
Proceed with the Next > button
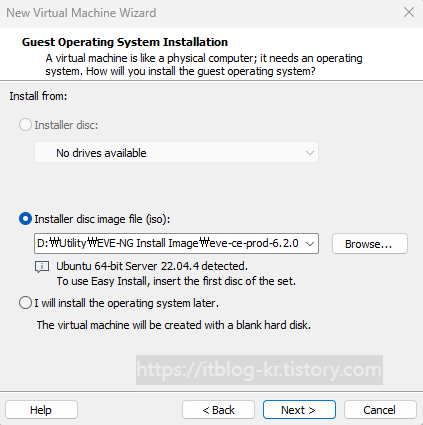pos(299,410)
